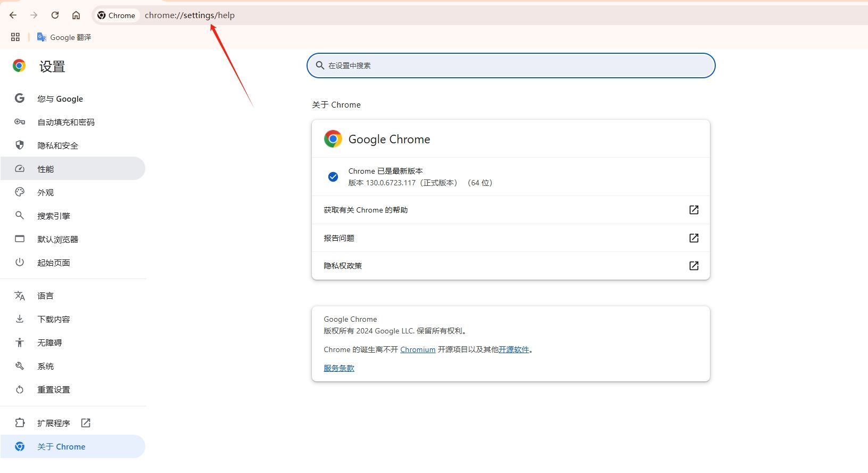Click the Chrome logo beside 设置
Image resolution: width=868 pixels, height=473 pixels.
(19, 66)
